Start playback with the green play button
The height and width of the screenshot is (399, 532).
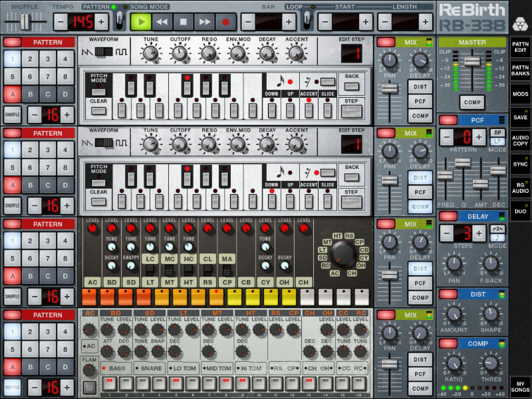pos(141,22)
